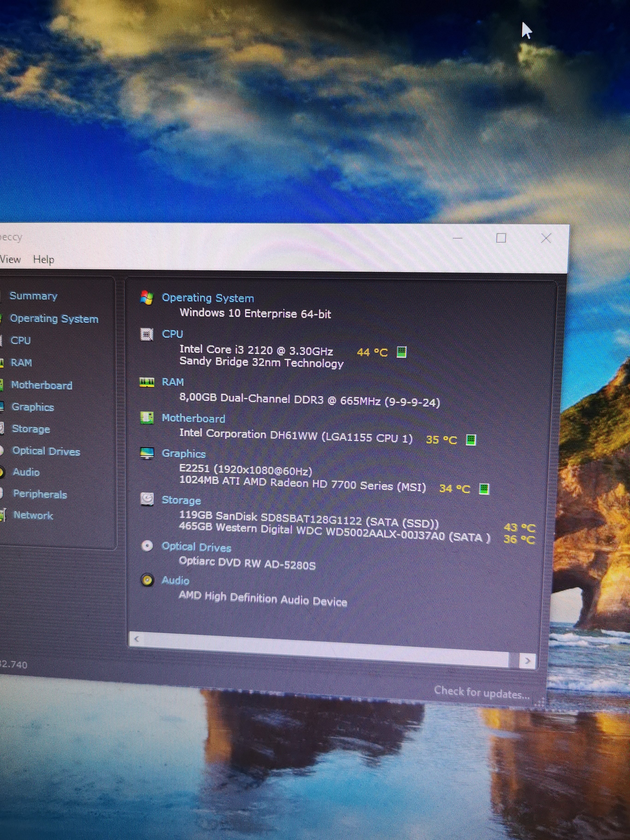Click 'E2251 (1920x1080@60Hz)' monitor text

click(x=246, y=470)
